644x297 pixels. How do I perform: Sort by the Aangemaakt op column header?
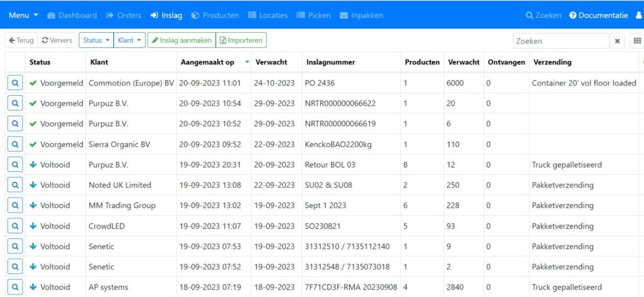208,62
